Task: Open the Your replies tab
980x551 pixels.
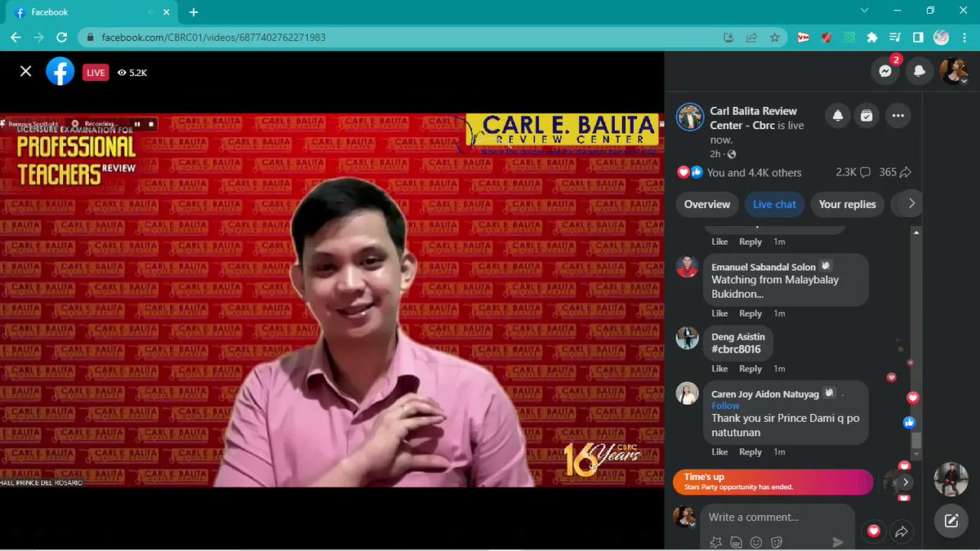Action: coord(847,204)
